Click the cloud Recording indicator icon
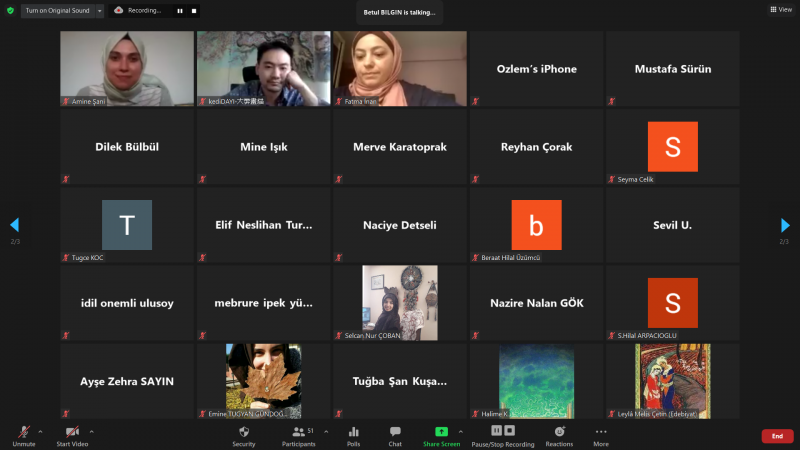The height and width of the screenshot is (450, 800). click(118, 10)
